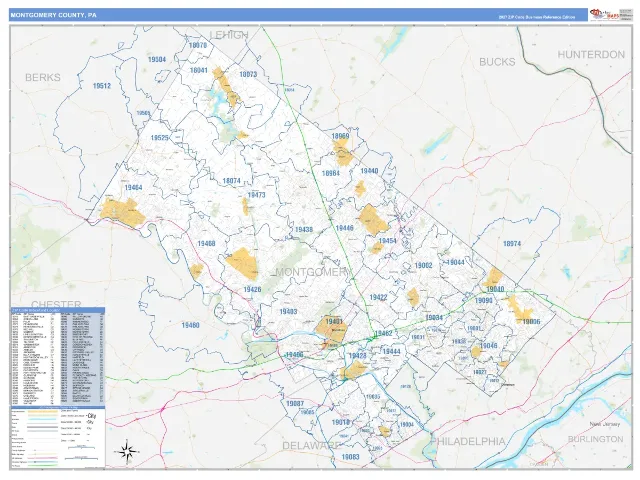Click ZIP code 19512 label

click(x=102, y=86)
